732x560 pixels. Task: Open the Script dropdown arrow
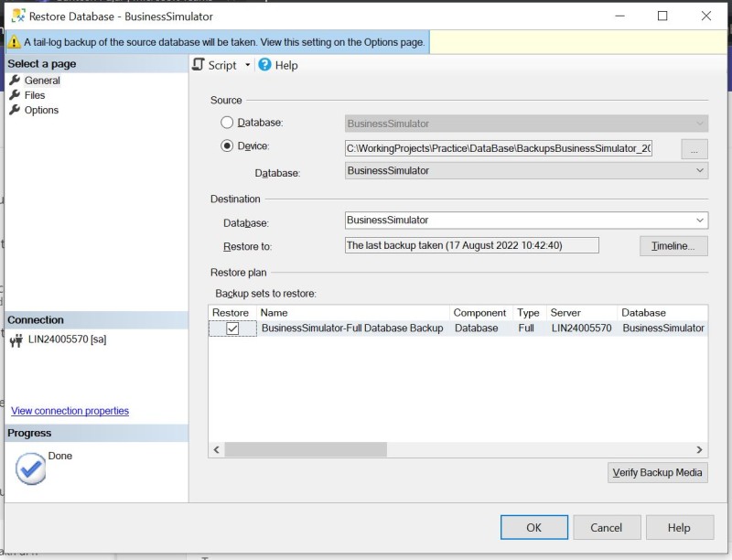coord(247,65)
